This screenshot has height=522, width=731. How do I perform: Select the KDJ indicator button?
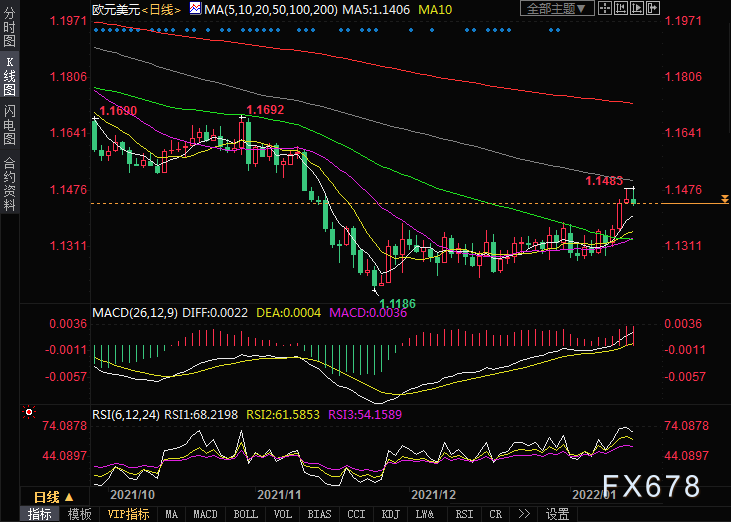pyautogui.click(x=391, y=514)
